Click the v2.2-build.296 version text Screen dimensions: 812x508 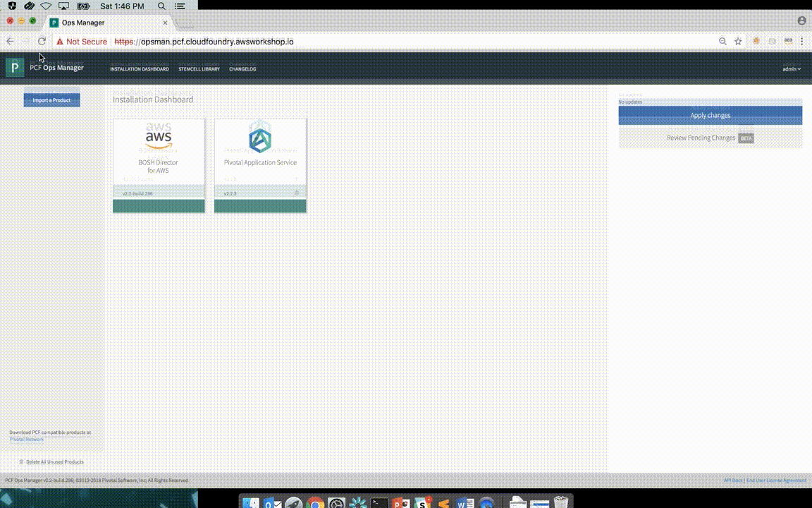click(137, 193)
